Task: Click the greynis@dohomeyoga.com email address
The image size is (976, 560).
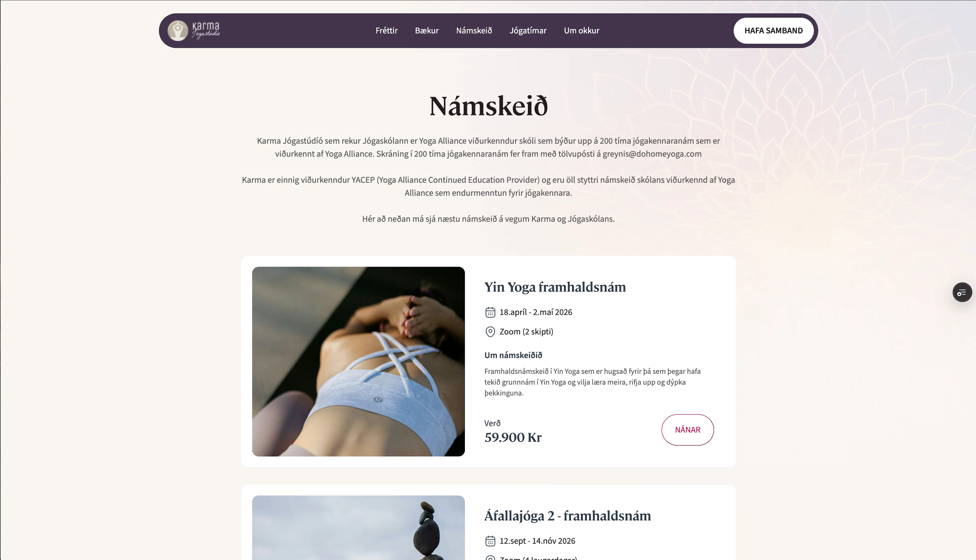Action: tap(652, 154)
